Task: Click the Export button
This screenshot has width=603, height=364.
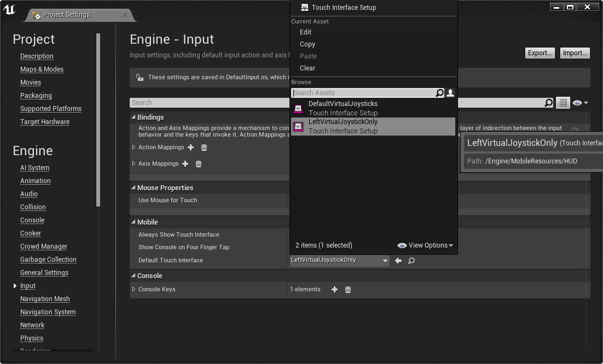Action: point(540,53)
